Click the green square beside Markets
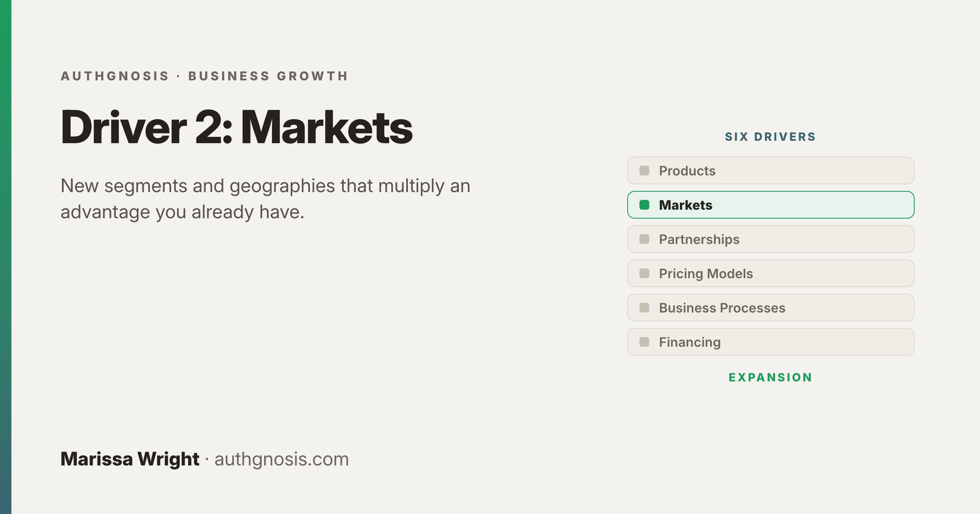 644,205
